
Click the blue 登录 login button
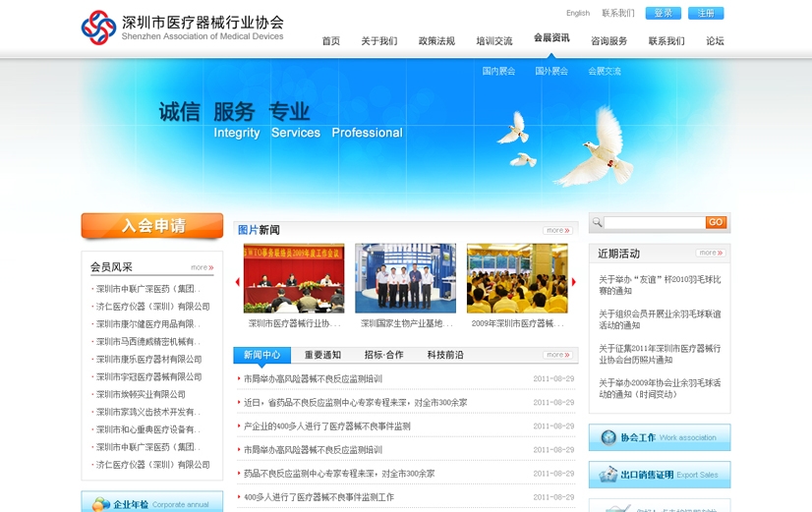(x=664, y=14)
